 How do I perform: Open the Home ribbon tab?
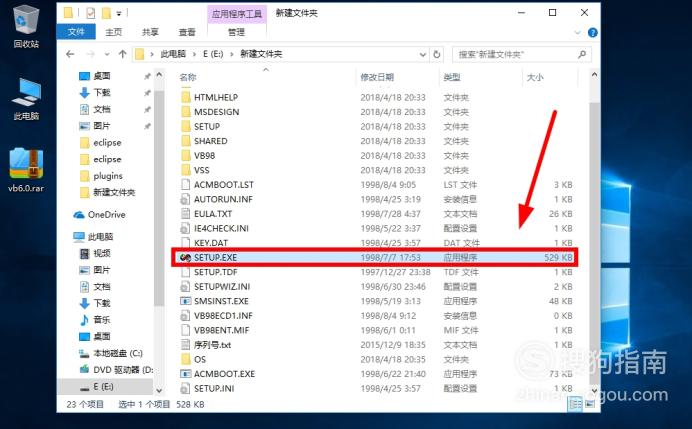pyautogui.click(x=113, y=32)
